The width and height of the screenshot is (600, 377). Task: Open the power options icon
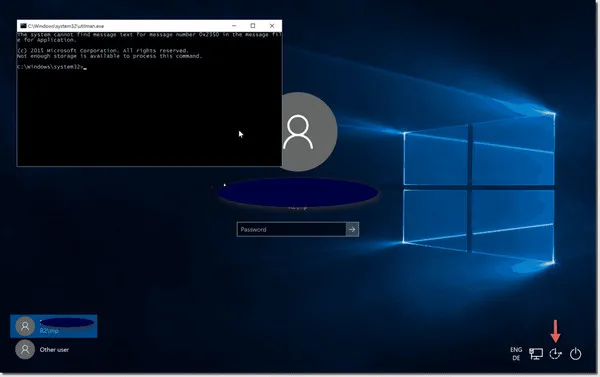[576, 354]
